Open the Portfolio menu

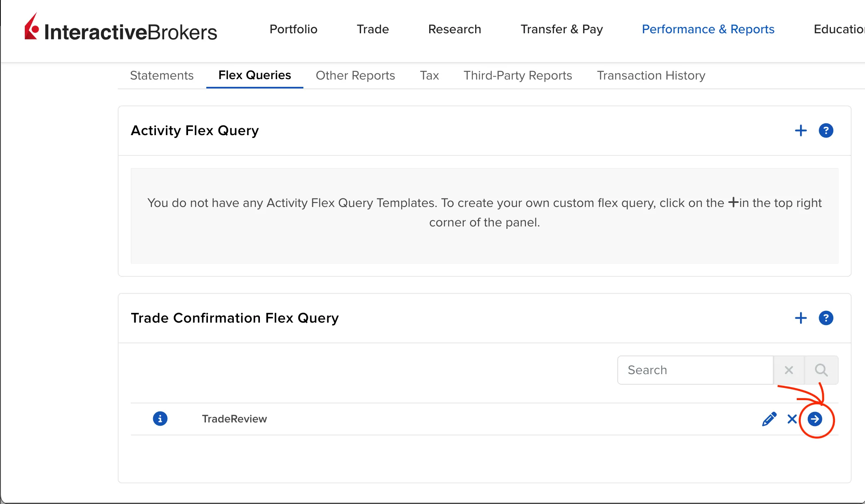click(x=294, y=29)
